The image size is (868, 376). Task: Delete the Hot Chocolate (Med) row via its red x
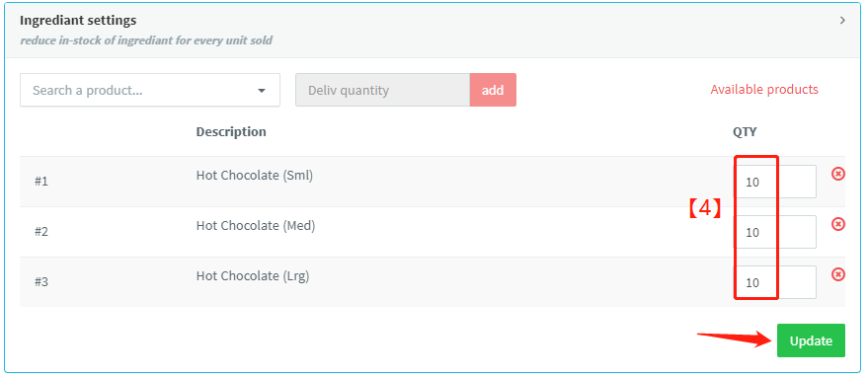[x=838, y=224]
